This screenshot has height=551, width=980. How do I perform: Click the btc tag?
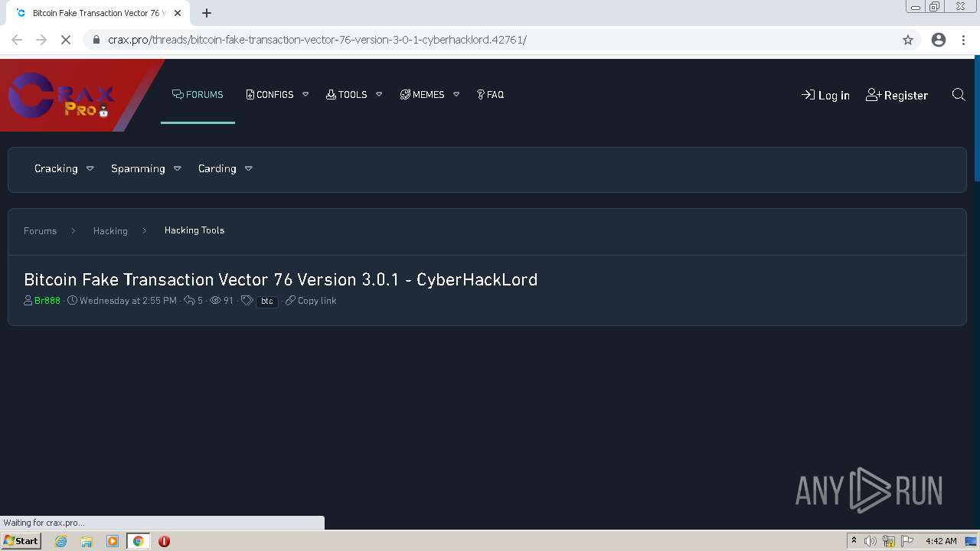[266, 302]
